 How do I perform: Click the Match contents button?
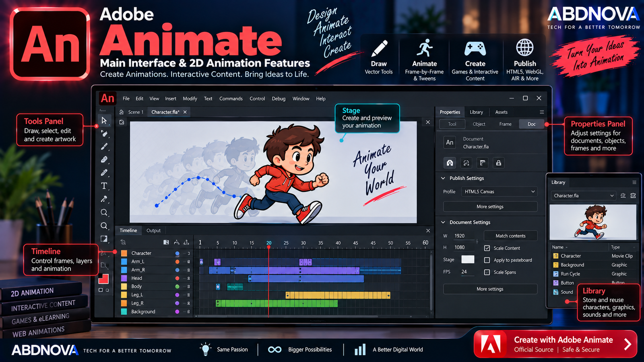510,236
